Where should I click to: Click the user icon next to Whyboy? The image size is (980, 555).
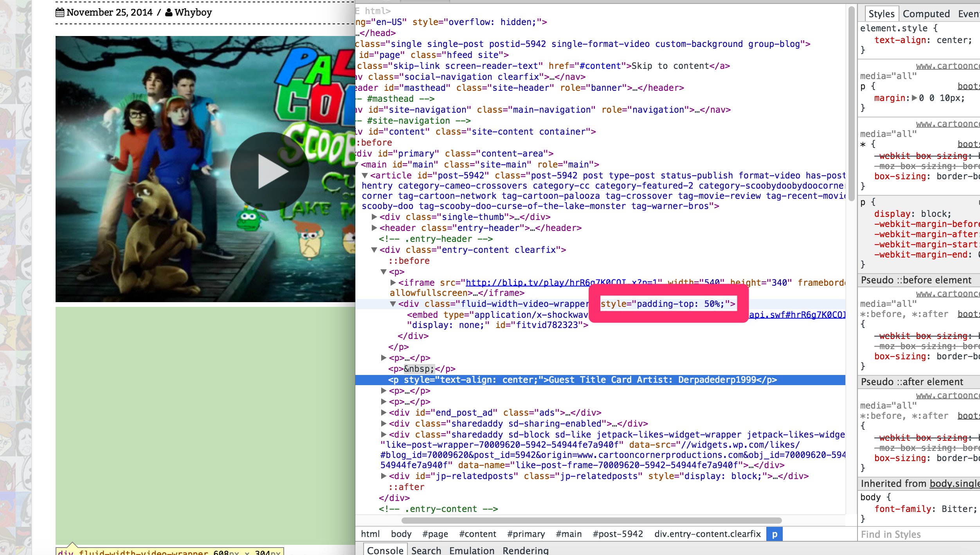[169, 13]
